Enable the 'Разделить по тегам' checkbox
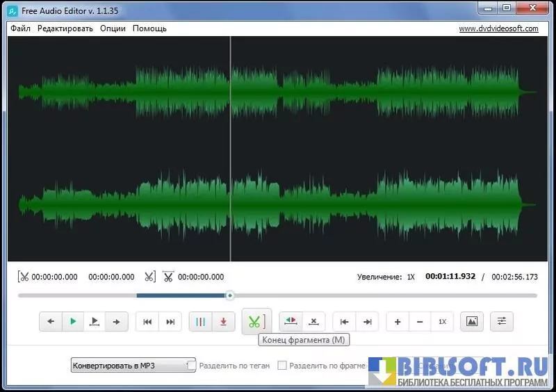 tap(192, 365)
